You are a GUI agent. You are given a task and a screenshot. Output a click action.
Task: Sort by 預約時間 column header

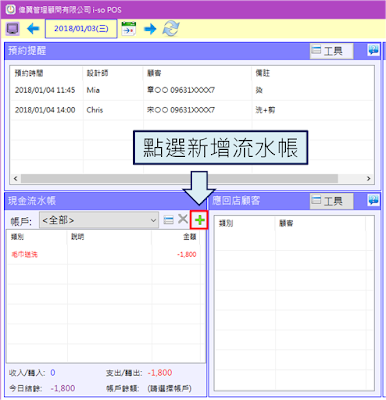pyautogui.click(x=29, y=73)
